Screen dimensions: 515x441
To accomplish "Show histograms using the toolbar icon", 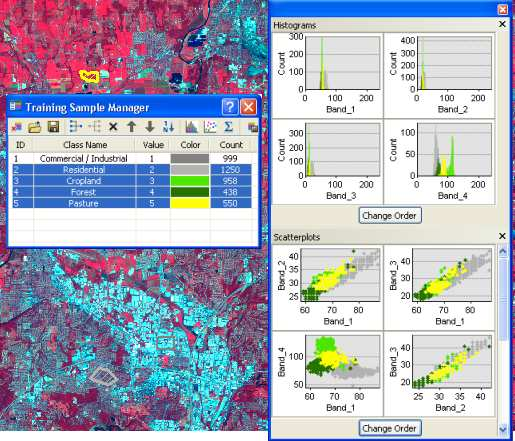I will (191, 127).
